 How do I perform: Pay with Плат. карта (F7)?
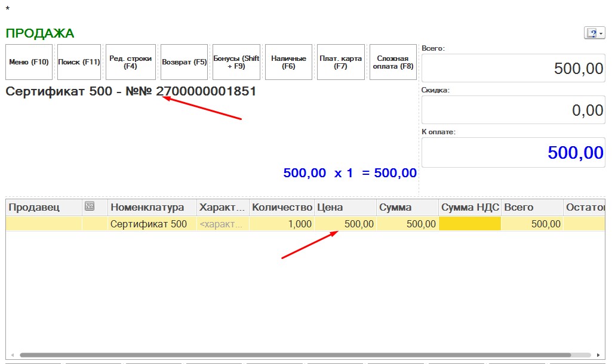(341, 62)
